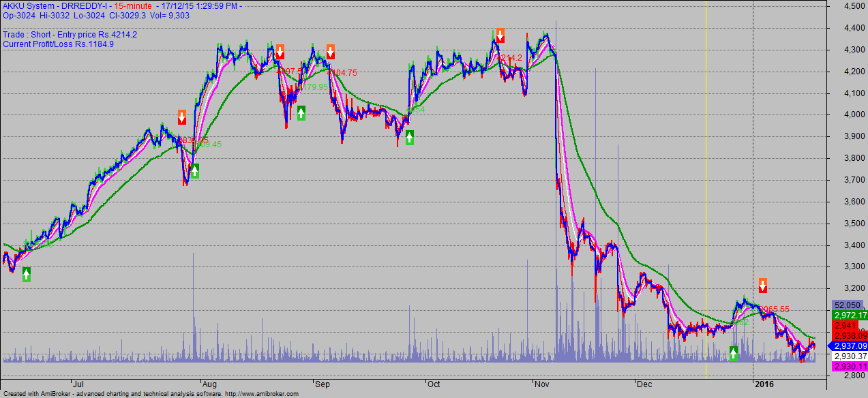The image size is (868, 398).
Task: Click red sell arrow above 4097.5 label
Action: click(x=280, y=52)
